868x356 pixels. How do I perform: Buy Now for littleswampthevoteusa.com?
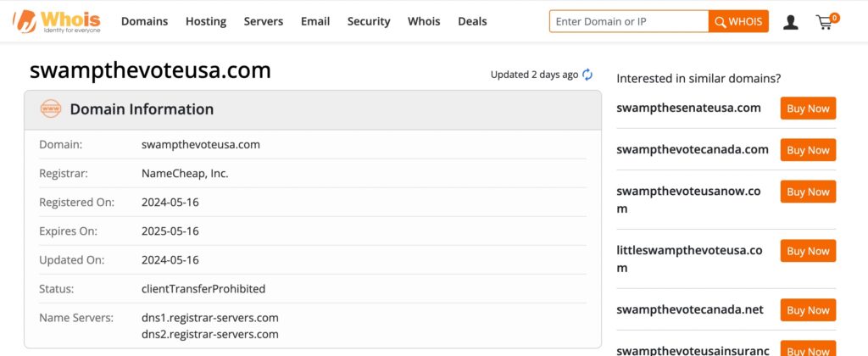(x=808, y=251)
